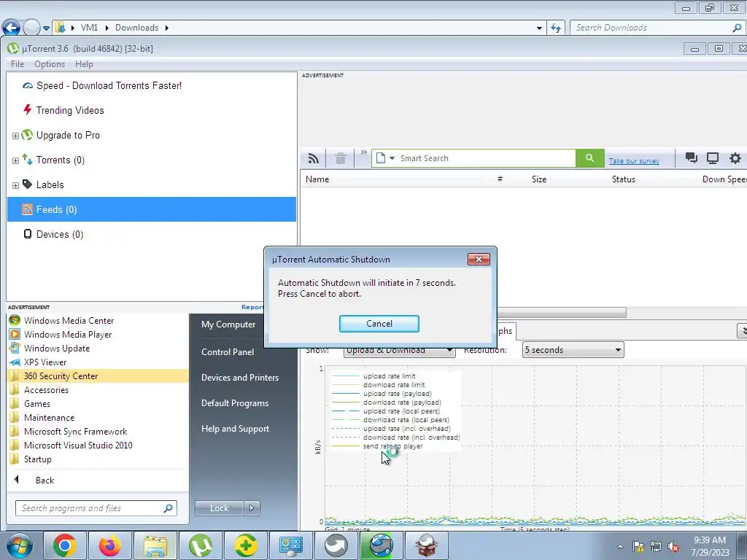747x560 pixels.
Task: Open Default Programs from Start menu
Action: click(x=234, y=403)
